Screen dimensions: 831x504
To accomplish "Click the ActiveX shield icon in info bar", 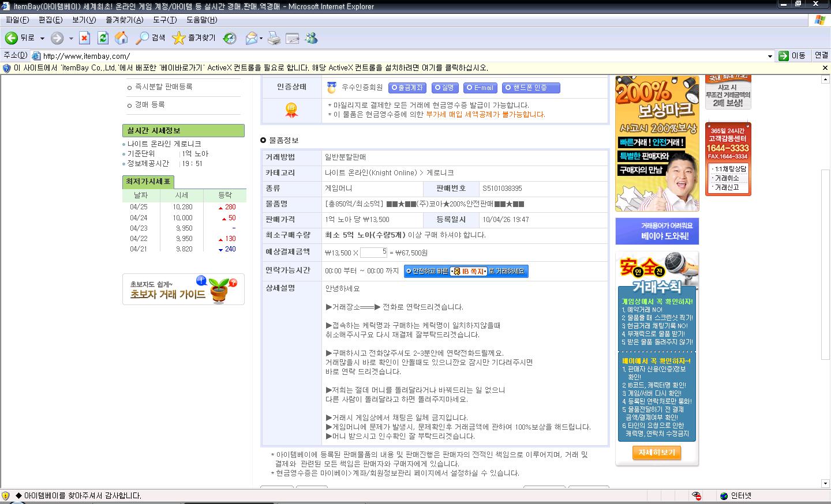I will point(6,67).
